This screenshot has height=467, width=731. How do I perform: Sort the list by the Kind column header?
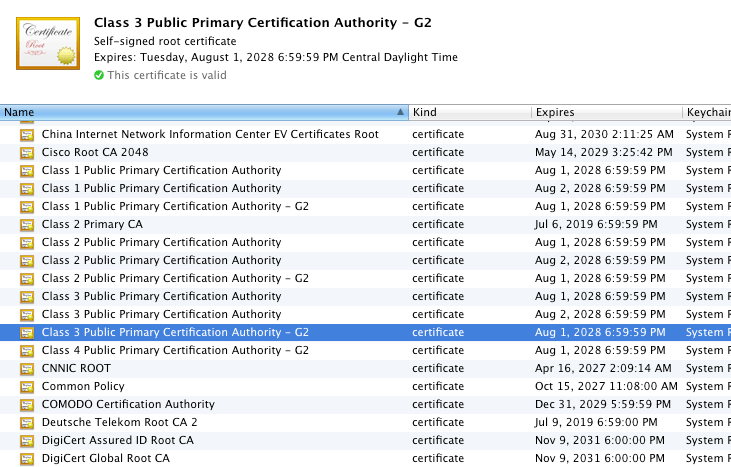(x=470, y=112)
